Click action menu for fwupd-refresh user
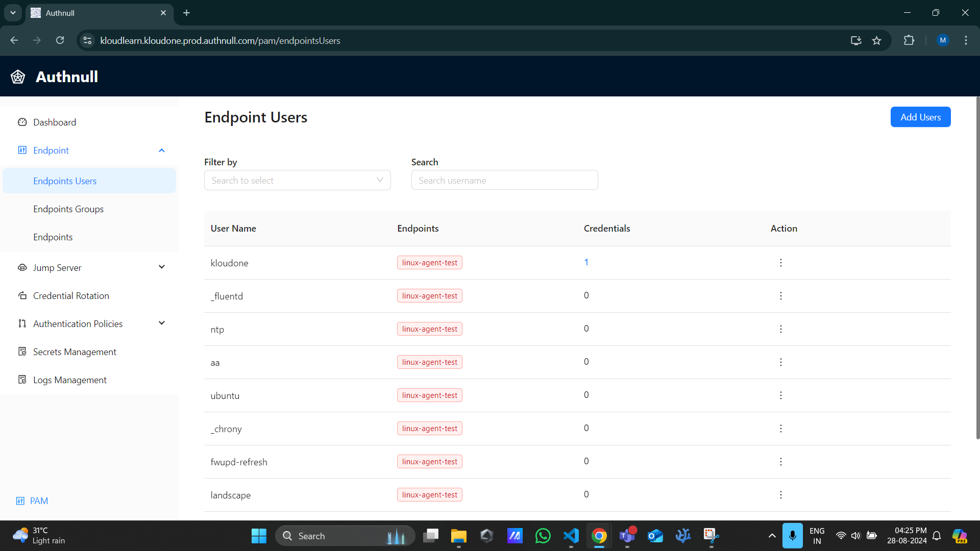980x551 pixels. (x=781, y=462)
